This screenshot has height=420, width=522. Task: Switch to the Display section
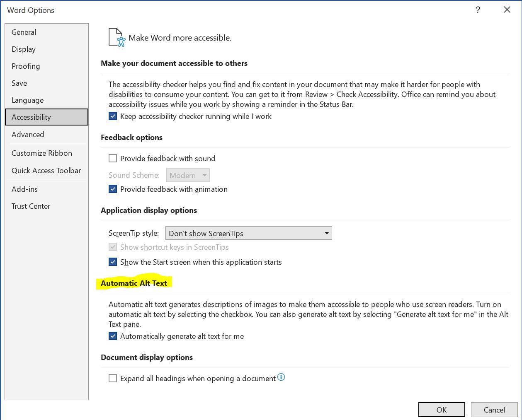[x=24, y=49]
